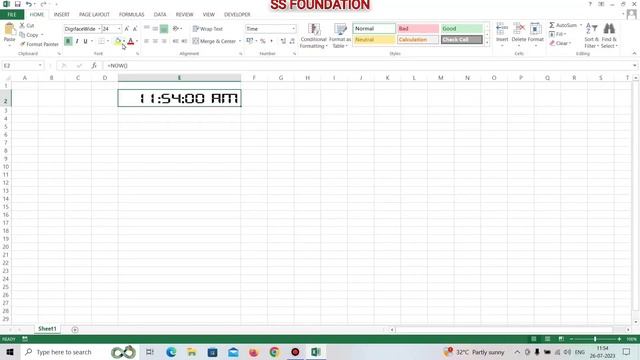
Task: Open the font color dropdown arrow
Action: [x=137, y=41]
